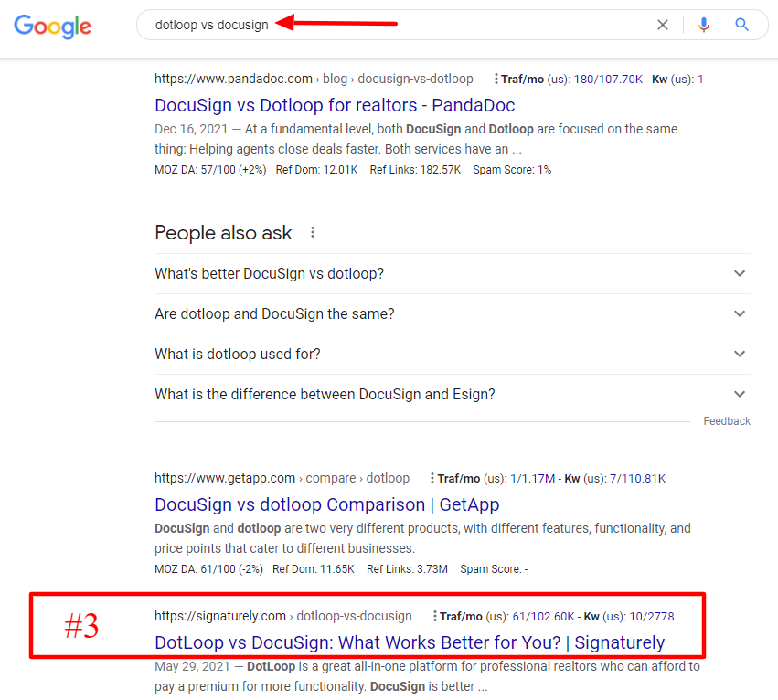Clear the search box with the X icon
Viewport: 778px width, 700px height.
[663, 25]
